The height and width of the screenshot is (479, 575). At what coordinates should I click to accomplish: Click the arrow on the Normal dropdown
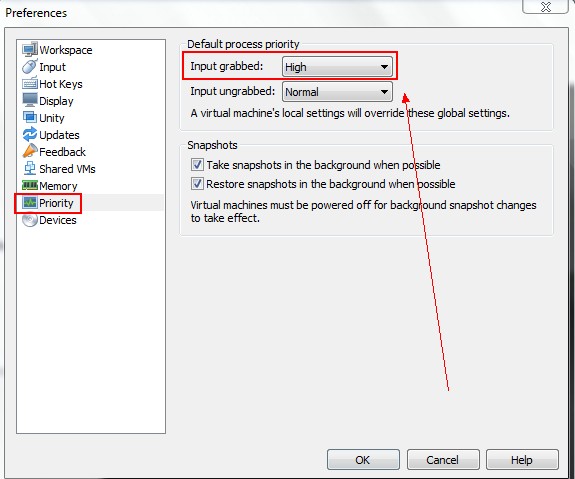tap(384, 92)
